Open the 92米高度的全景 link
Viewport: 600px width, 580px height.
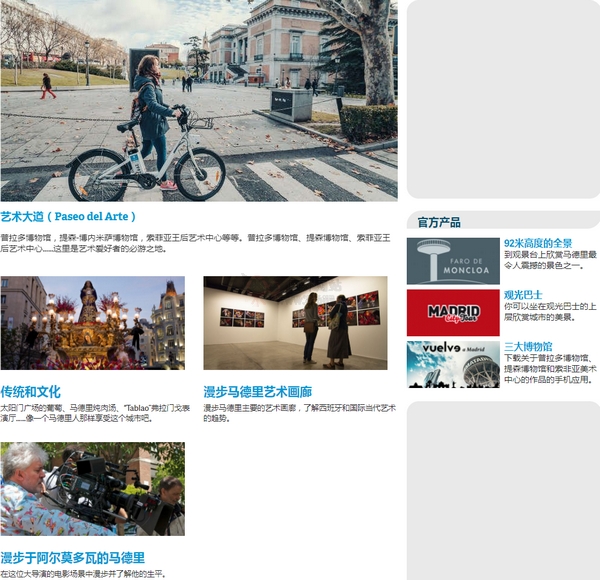click(x=538, y=243)
